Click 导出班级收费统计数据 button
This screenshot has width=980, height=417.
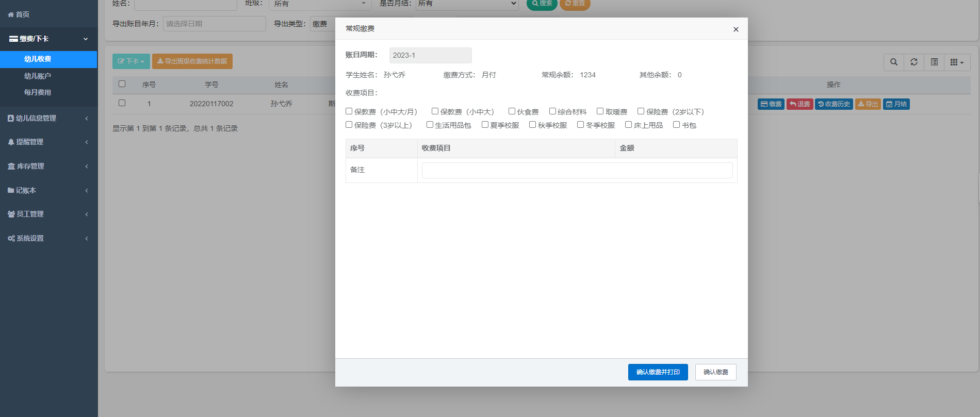coord(192,61)
